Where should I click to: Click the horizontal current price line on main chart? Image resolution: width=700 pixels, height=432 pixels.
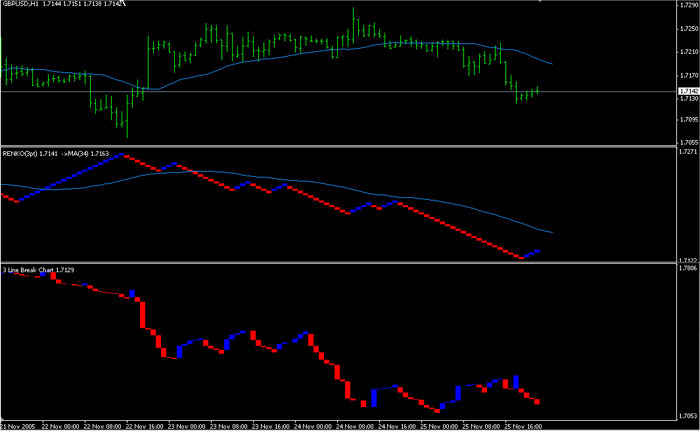coord(339,91)
